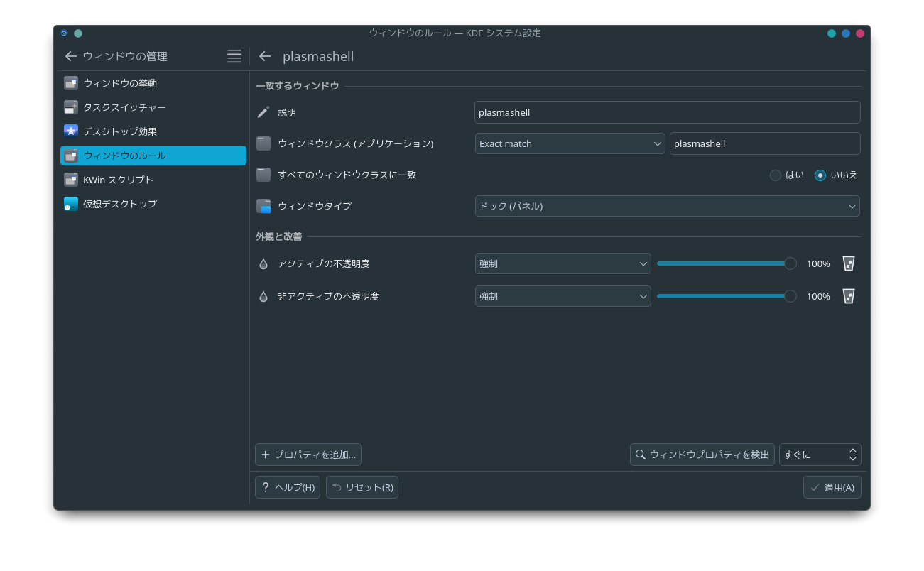Click the 説明 text field containing plasmashell
924x571 pixels.
[x=667, y=112]
